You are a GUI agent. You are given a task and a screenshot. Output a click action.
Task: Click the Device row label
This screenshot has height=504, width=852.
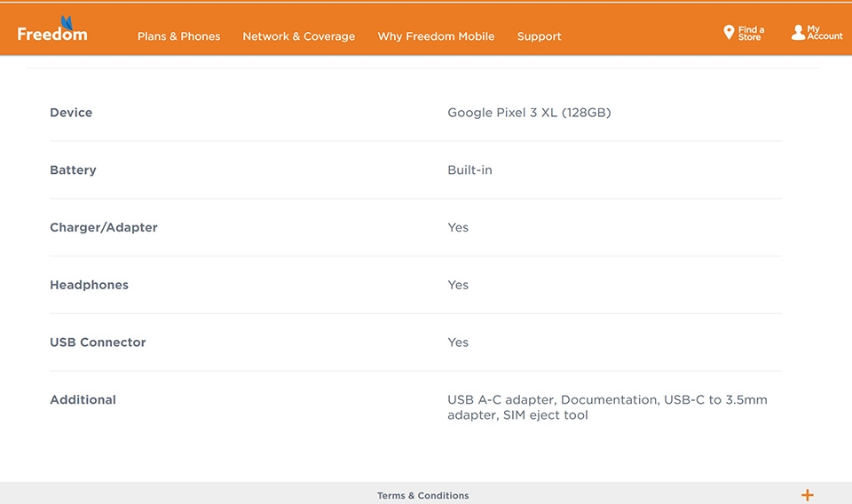click(x=71, y=113)
